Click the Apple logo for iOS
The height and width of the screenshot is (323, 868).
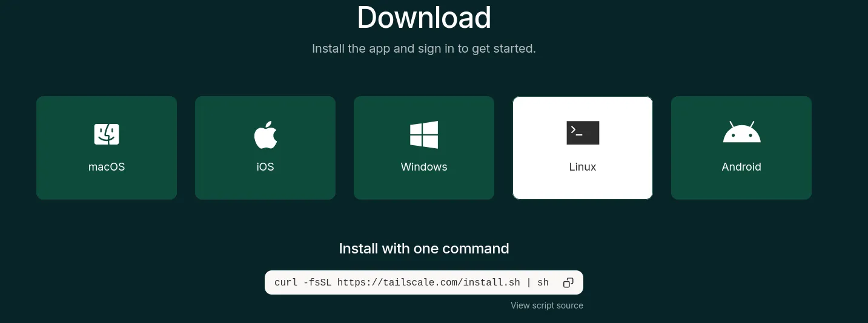pos(265,134)
